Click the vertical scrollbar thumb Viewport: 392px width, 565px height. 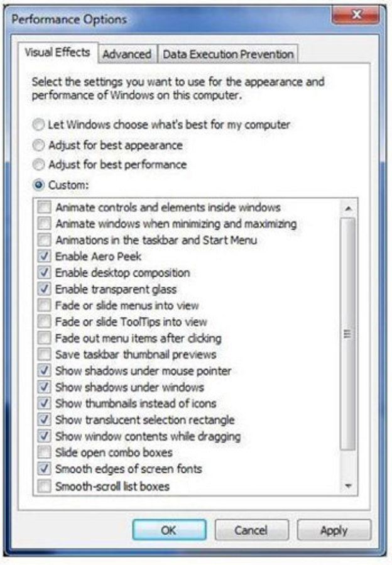tap(348, 333)
